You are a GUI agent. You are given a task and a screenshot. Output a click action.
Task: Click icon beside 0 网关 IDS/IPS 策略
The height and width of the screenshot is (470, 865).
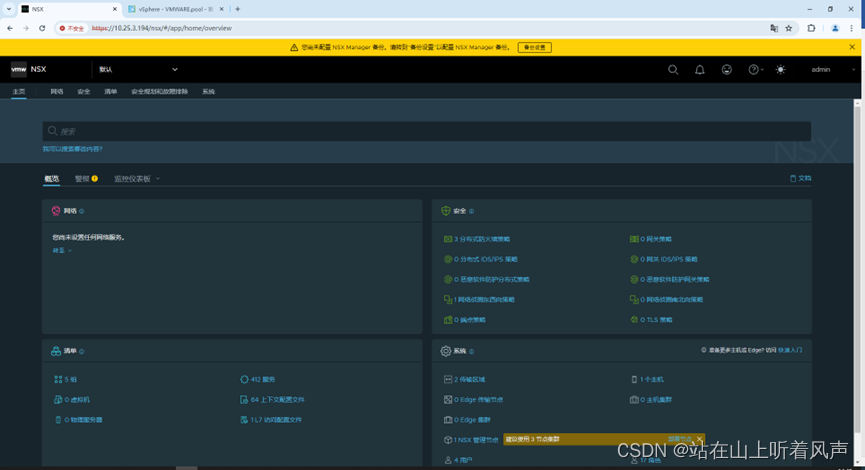coord(634,259)
